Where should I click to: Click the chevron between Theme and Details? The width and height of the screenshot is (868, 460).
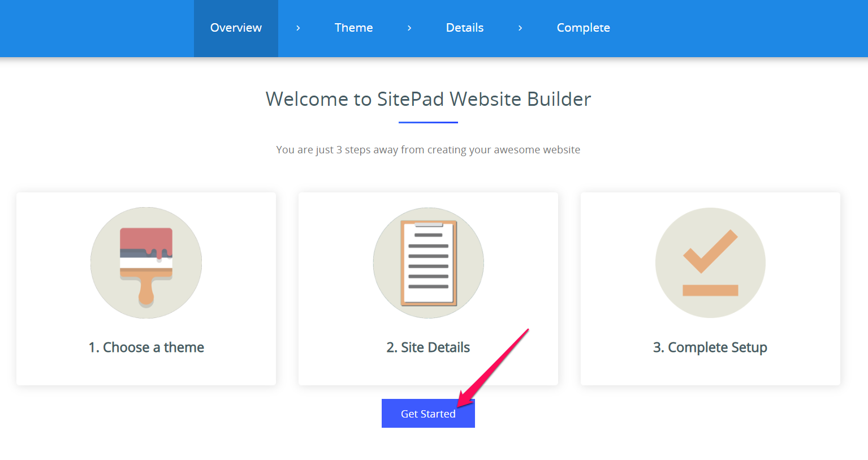click(x=409, y=27)
